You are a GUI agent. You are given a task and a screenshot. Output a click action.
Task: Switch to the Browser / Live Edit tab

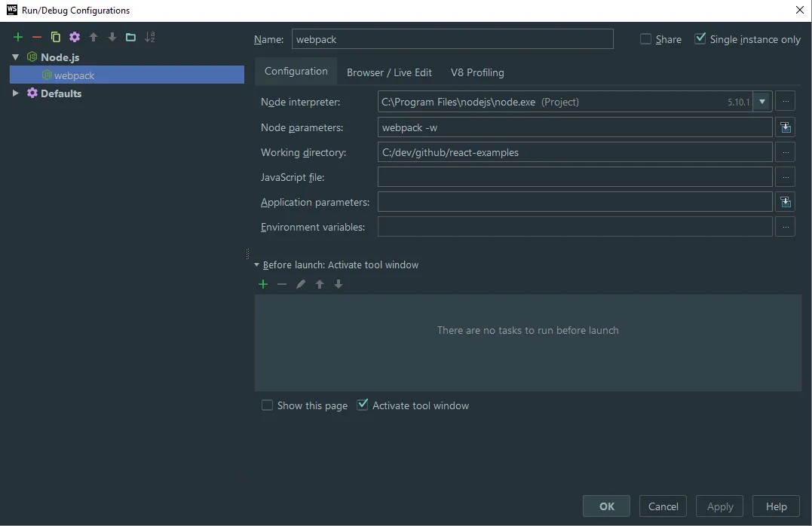(389, 72)
